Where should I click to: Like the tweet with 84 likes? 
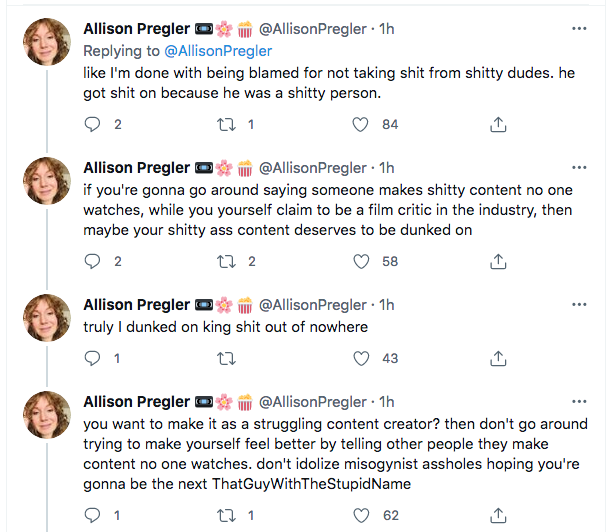(x=364, y=124)
